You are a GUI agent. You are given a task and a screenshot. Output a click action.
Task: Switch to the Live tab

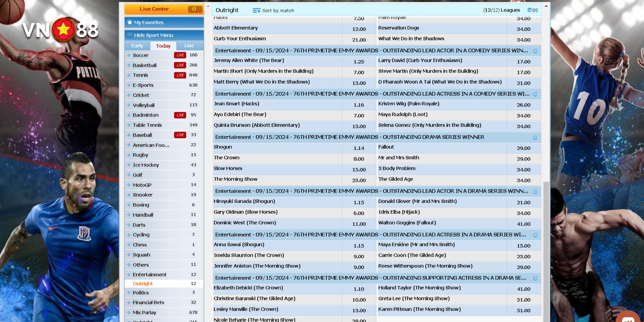[189, 46]
